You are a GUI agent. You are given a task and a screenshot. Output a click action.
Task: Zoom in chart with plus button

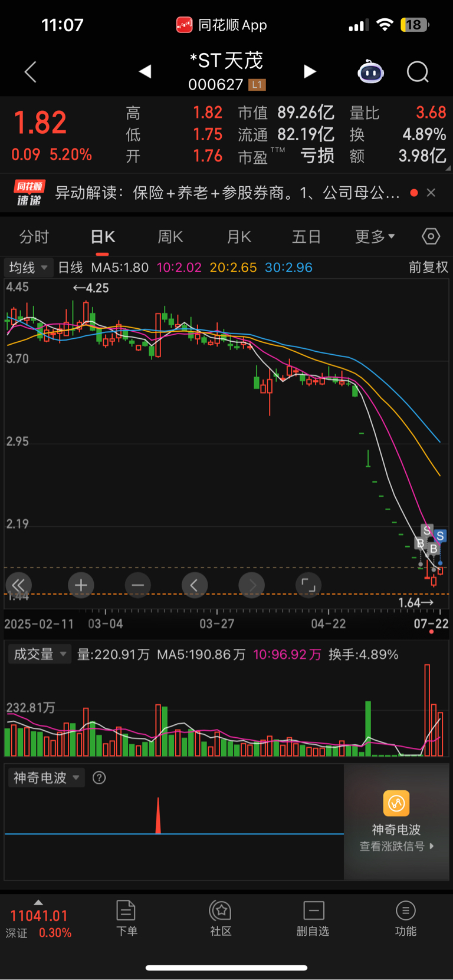click(x=81, y=585)
